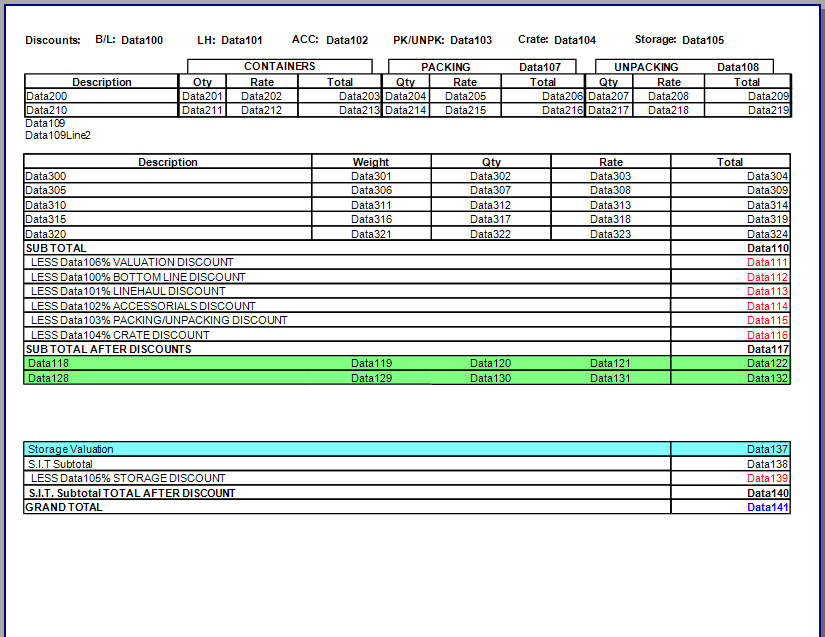Select Data107 in the PACKING header

click(x=540, y=67)
